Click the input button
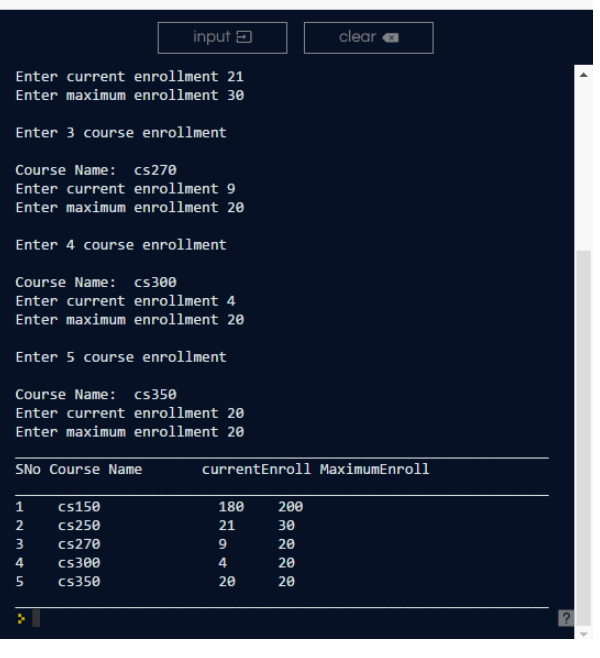The image size is (600, 658). click(x=222, y=38)
